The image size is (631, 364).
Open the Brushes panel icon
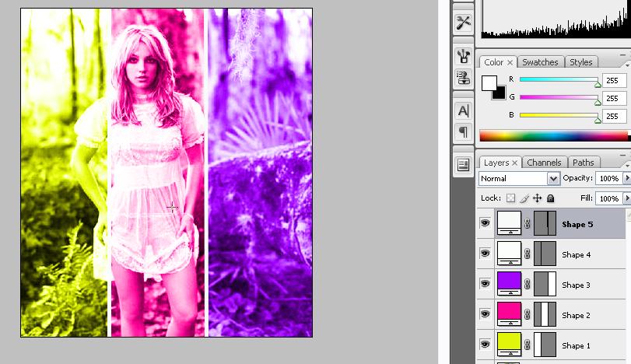464,56
